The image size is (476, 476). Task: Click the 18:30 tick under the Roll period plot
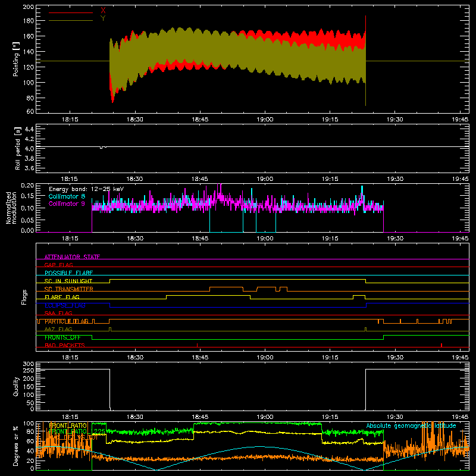coord(135,179)
